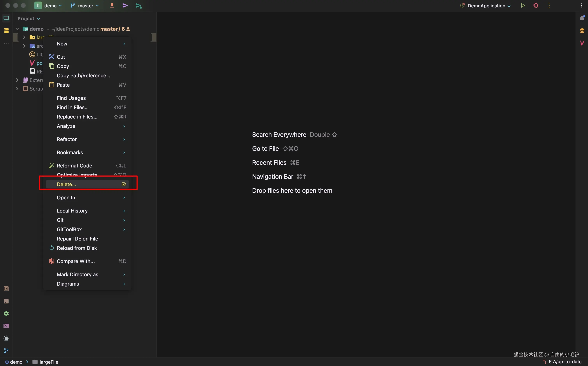Click the Update Project download arrow icon
The height and width of the screenshot is (366, 588).
tap(112, 5)
